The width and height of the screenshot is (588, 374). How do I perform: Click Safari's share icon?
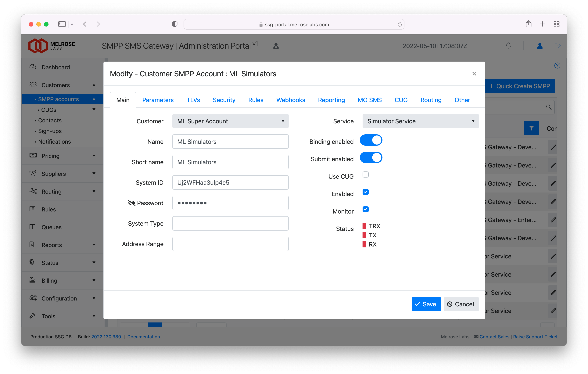pos(528,24)
